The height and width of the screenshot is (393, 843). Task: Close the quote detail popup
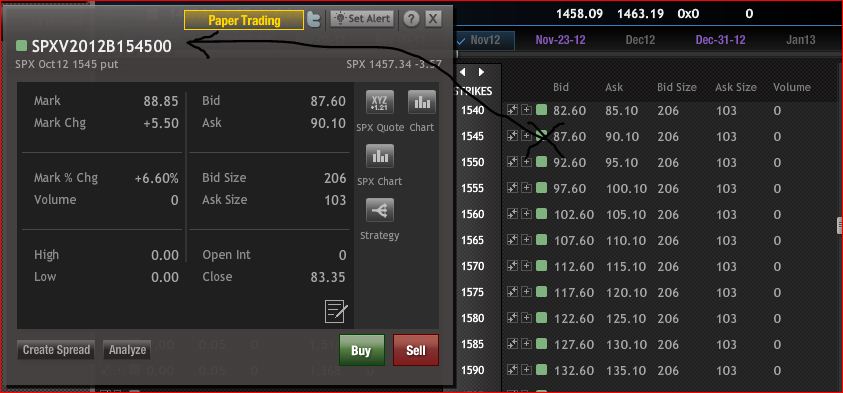(433, 19)
